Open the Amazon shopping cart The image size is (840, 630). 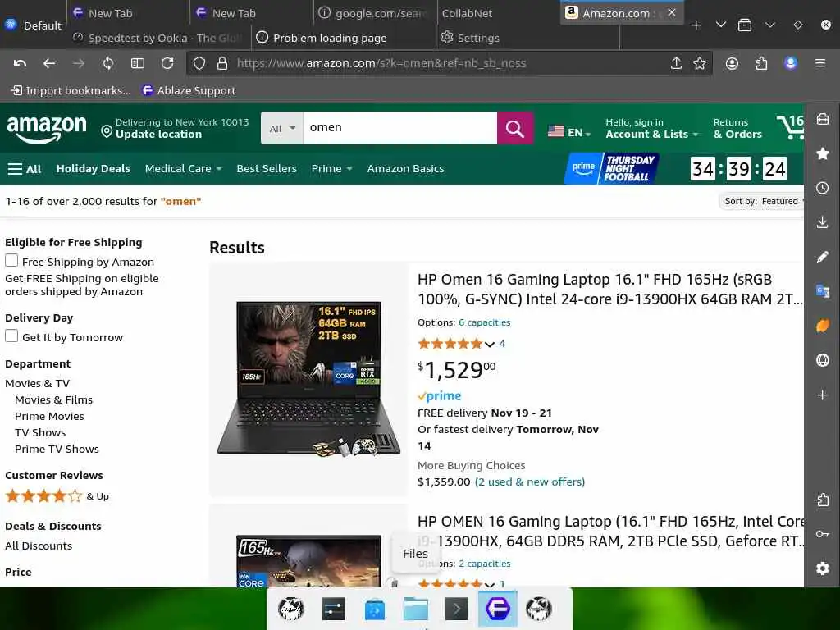pos(790,127)
